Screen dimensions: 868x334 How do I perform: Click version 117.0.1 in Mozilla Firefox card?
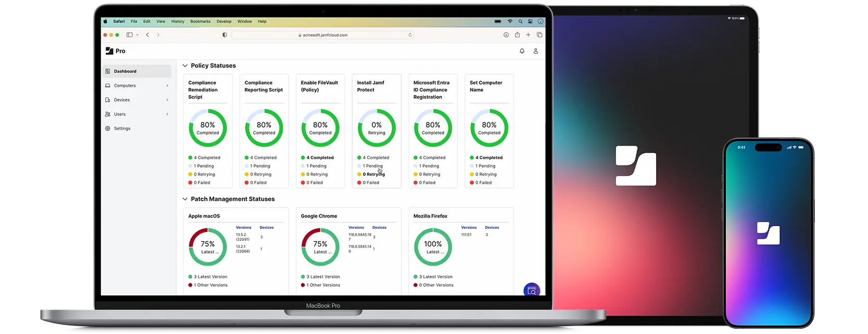coord(466,235)
